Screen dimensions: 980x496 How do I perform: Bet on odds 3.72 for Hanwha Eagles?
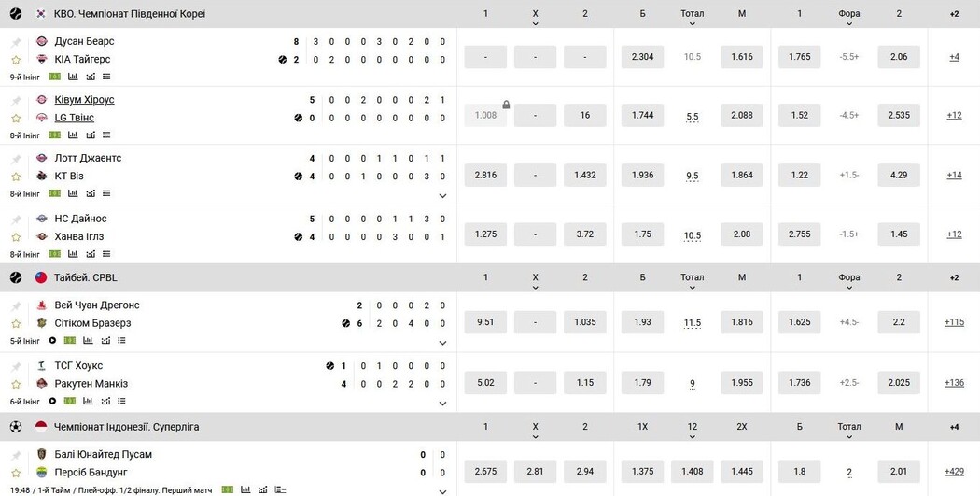pyautogui.click(x=585, y=234)
